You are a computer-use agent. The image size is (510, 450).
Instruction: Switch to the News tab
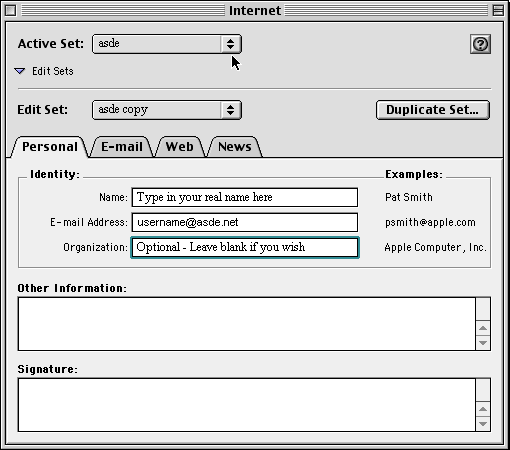pyautogui.click(x=235, y=147)
